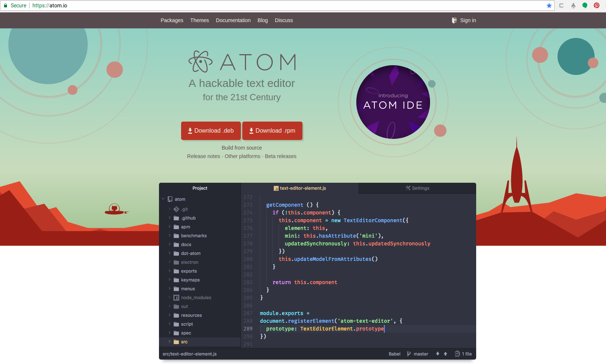The width and height of the screenshot is (606, 364).
Task: Go to Documentation page
Action: (233, 20)
